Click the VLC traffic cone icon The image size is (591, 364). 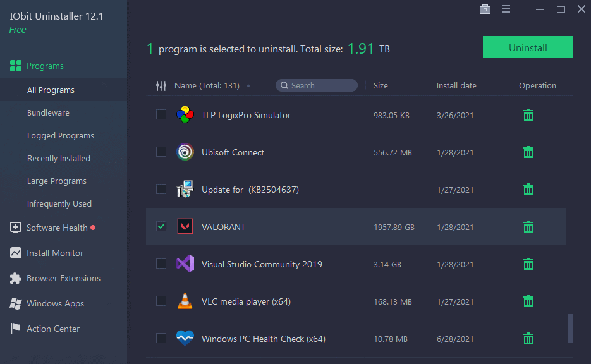[x=185, y=301]
